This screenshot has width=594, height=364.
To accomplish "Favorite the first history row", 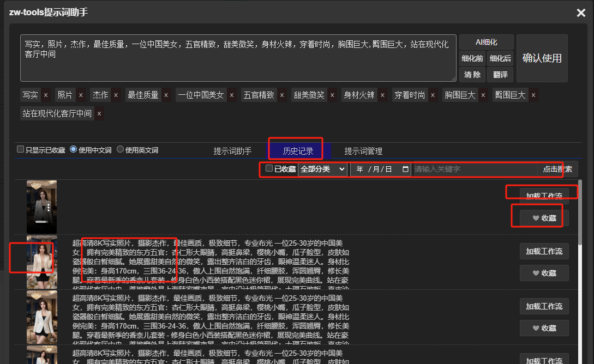I will (x=544, y=218).
